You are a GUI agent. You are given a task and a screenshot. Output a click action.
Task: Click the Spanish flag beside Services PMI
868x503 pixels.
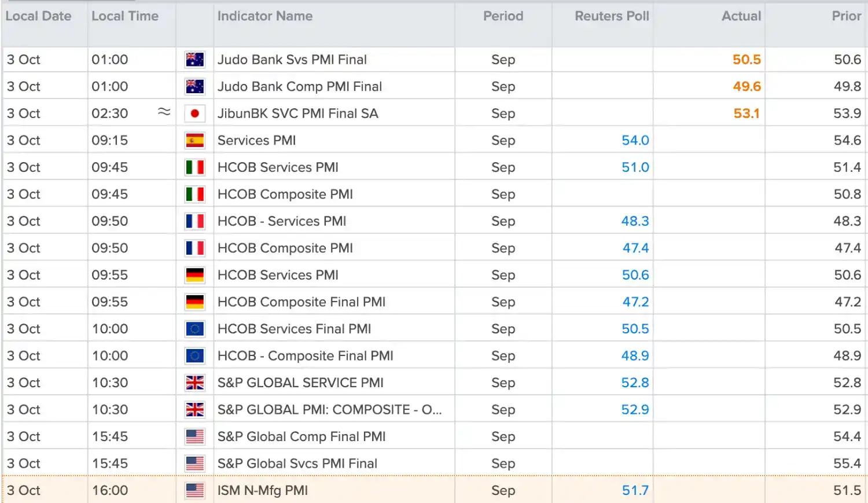point(195,140)
